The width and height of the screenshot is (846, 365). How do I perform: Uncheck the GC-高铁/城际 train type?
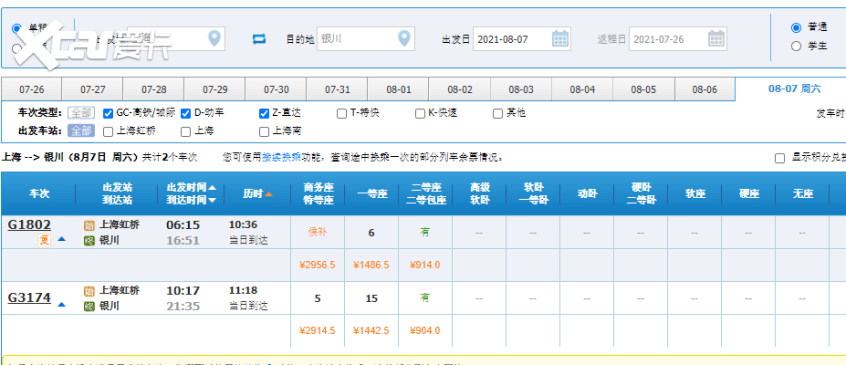pyautogui.click(x=108, y=114)
